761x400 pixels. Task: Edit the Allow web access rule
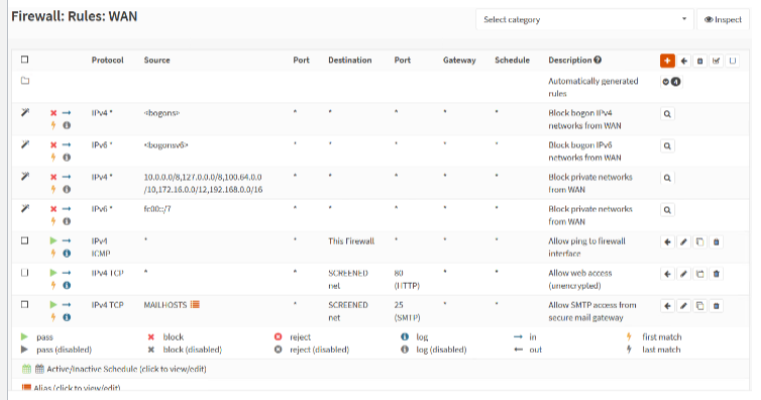pyautogui.click(x=683, y=274)
